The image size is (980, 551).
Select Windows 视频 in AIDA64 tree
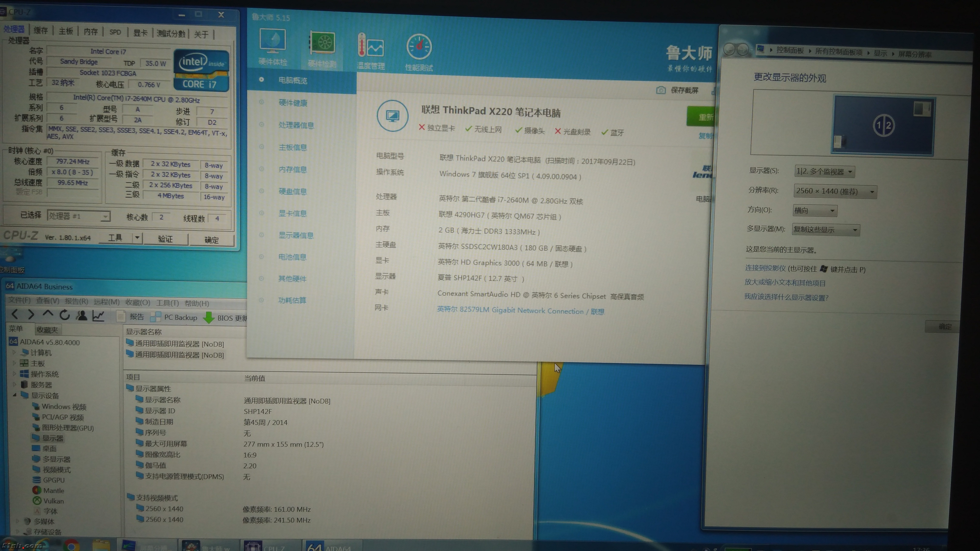[x=59, y=406]
